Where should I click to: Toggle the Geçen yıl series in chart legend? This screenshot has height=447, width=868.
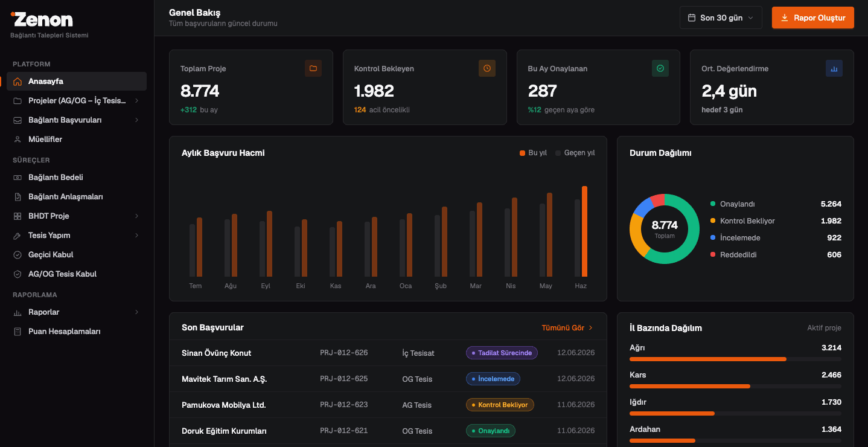(575, 153)
